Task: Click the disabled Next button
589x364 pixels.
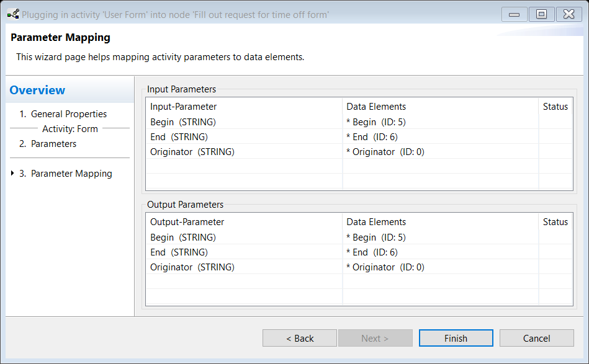Action: 375,338
